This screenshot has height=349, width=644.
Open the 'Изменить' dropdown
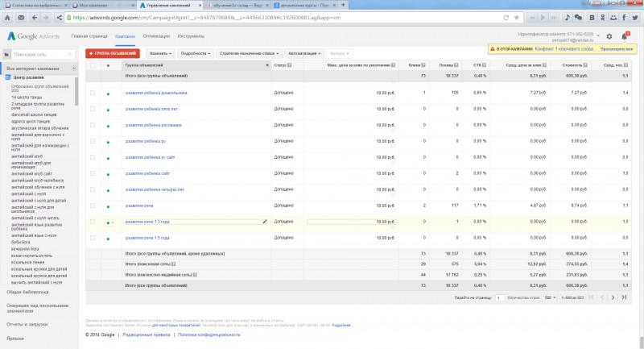(x=160, y=53)
